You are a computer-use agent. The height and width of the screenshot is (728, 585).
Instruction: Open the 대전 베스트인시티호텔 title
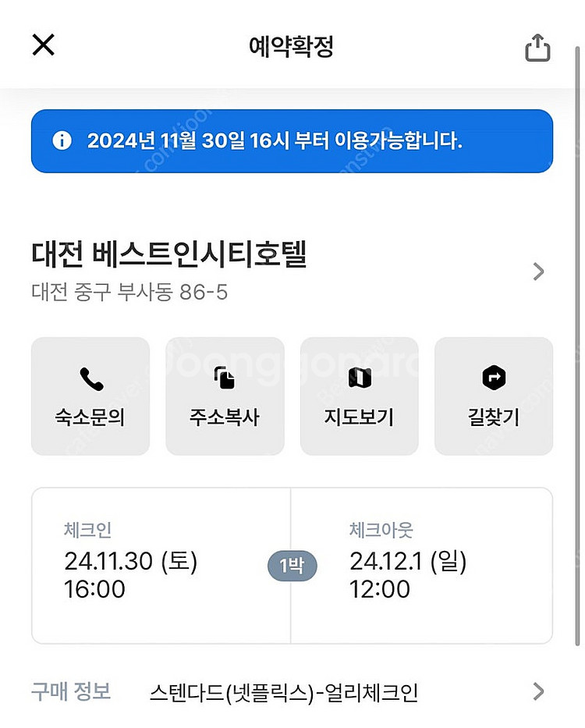coord(169,254)
